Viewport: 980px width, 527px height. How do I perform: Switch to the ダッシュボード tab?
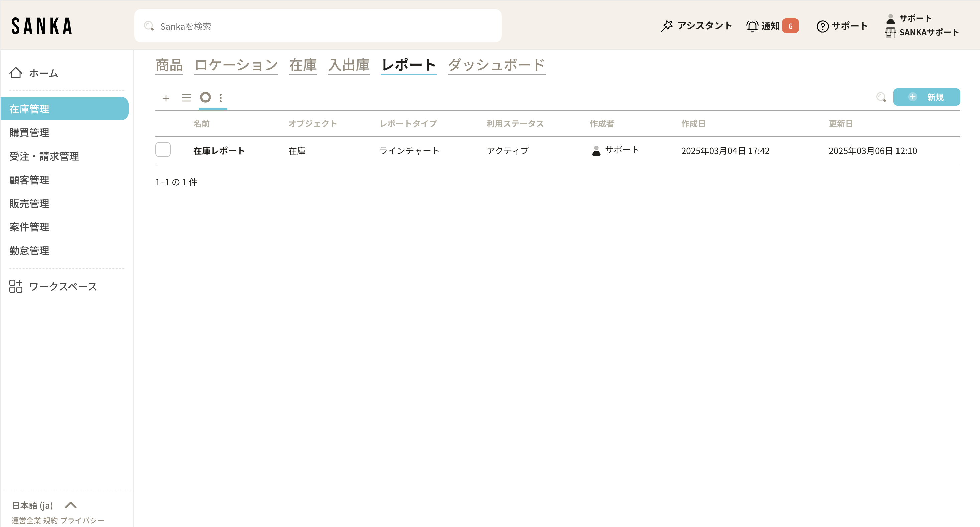tap(496, 65)
